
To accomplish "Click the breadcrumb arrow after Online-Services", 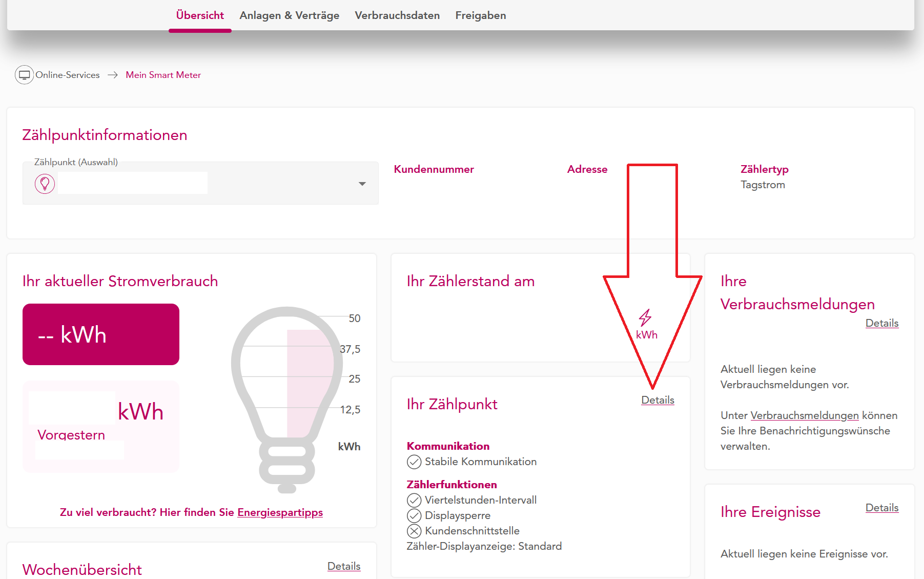I will pyautogui.click(x=113, y=75).
